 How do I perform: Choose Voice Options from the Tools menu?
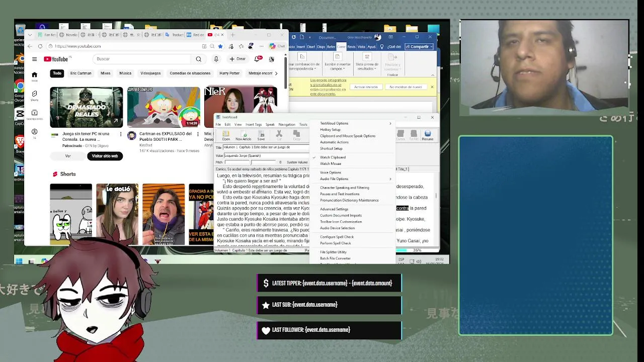[331, 172]
